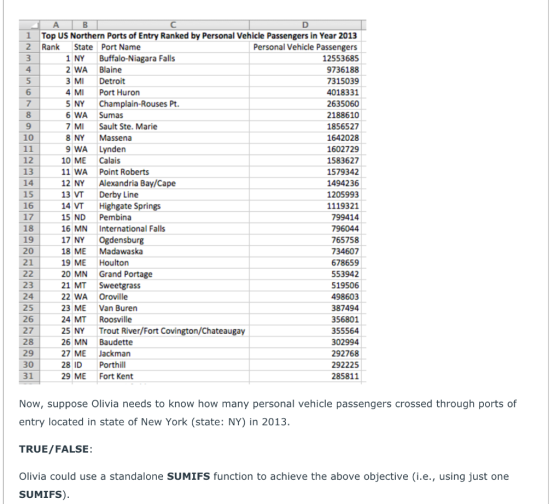Select column A header
Image resolution: width=560 pixels, height=504 pixels.
pos(56,25)
